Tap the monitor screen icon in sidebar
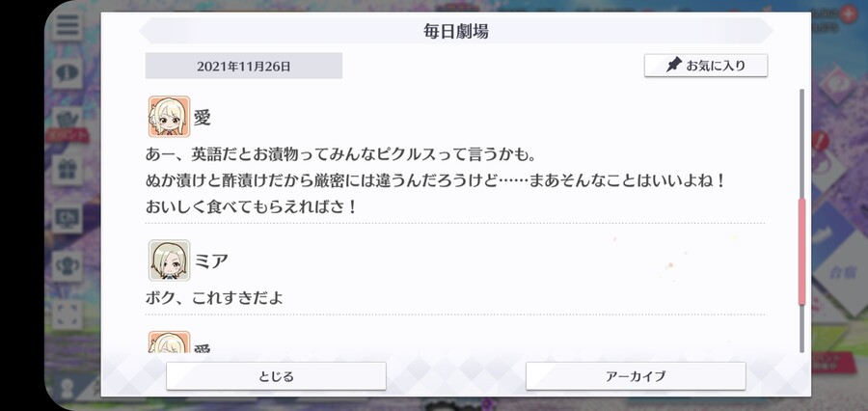Image resolution: width=868 pixels, height=411 pixels. point(68,218)
